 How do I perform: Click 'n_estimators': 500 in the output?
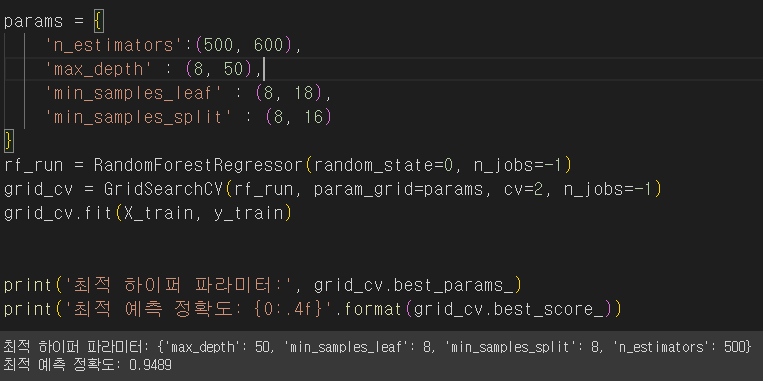pos(679,346)
